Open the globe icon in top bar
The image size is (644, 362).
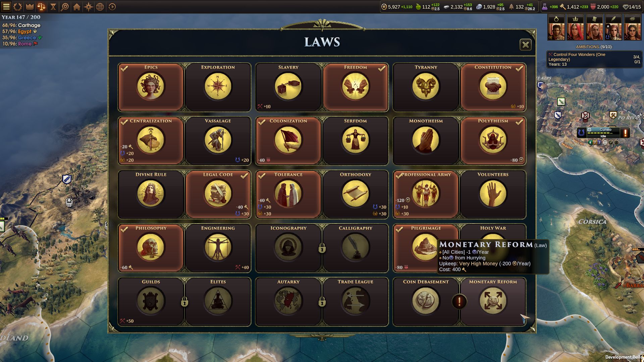tap(100, 7)
